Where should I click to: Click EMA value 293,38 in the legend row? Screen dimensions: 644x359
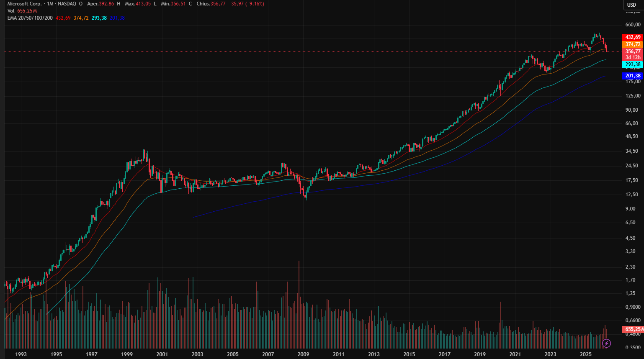[99, 18]
